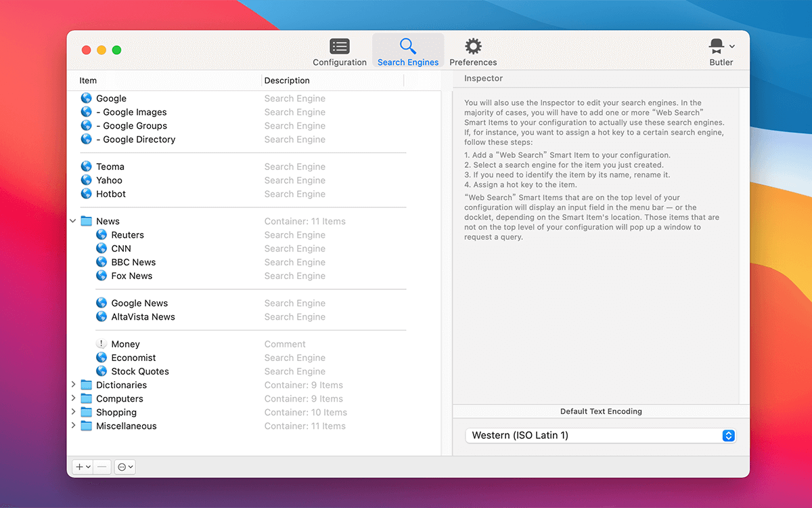
Task: Click the Miscellaneous folder icon
Action: (x=86, y=426)
